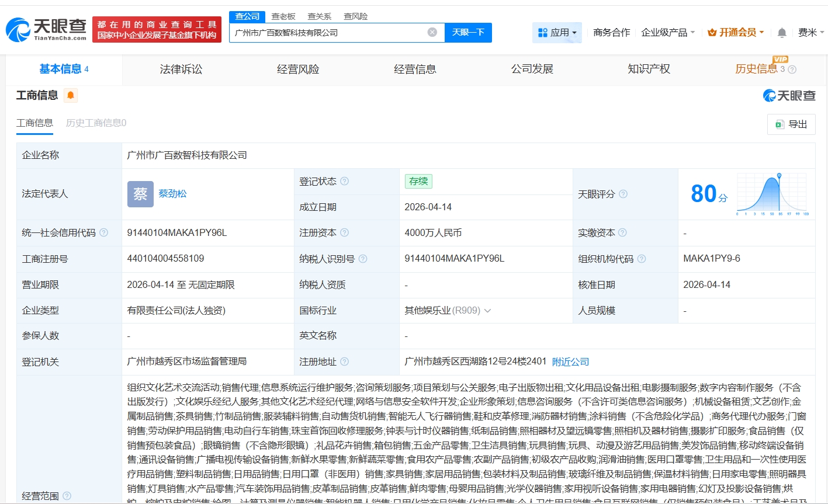Switch to the 知识产权 tab
This screenshot has height=504, width=828.
pos(649,69)
